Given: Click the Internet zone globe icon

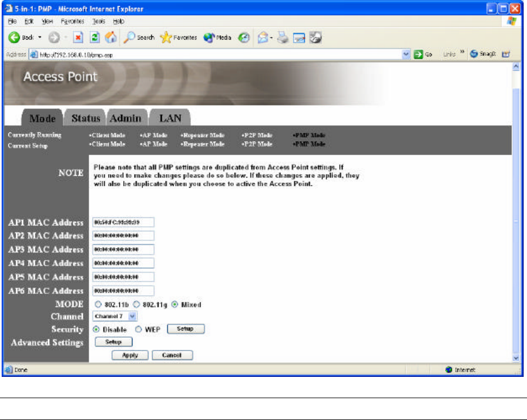Looking at the screenshot, I should (x=449, y=370).
